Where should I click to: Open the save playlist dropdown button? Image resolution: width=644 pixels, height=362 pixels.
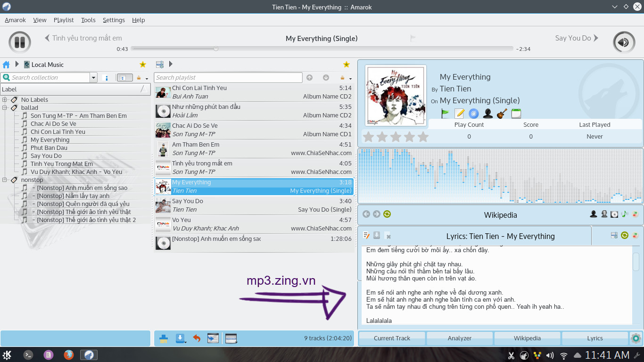point(181,338)
